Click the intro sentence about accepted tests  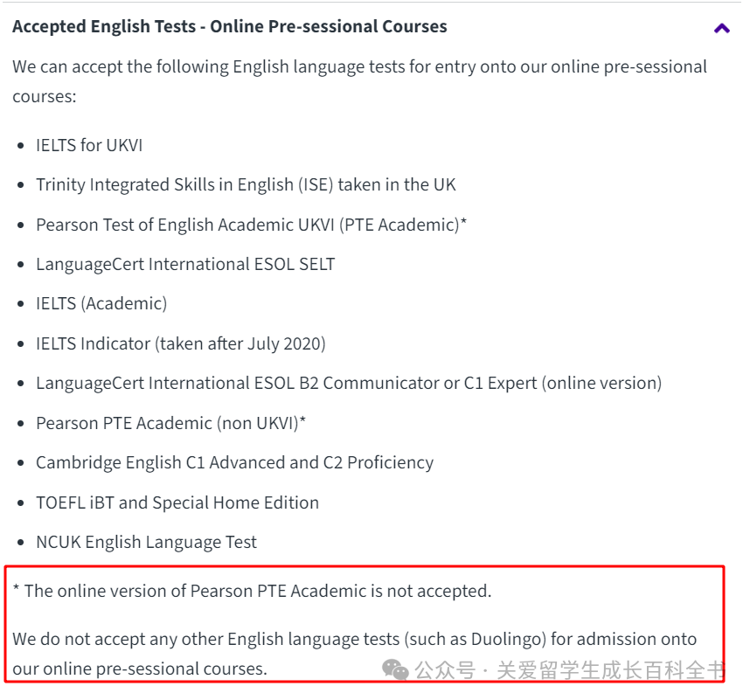[x=359, y=82]
